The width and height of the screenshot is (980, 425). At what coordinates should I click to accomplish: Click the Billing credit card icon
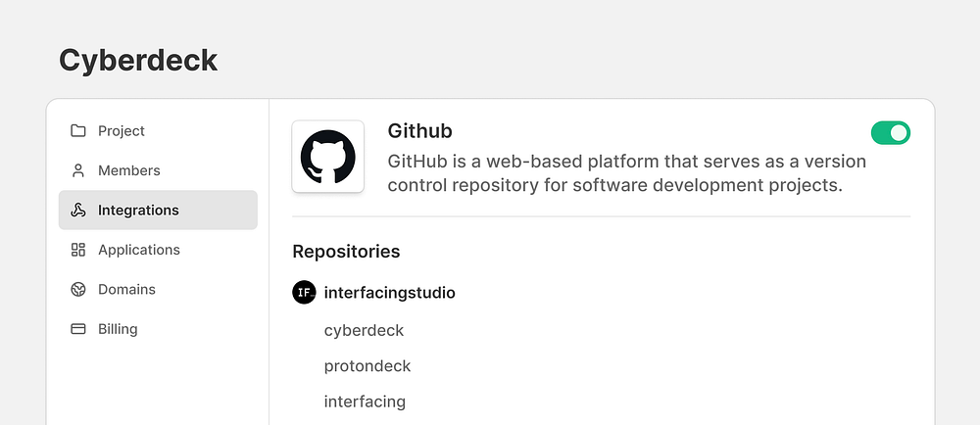click(x=78, y=329)
